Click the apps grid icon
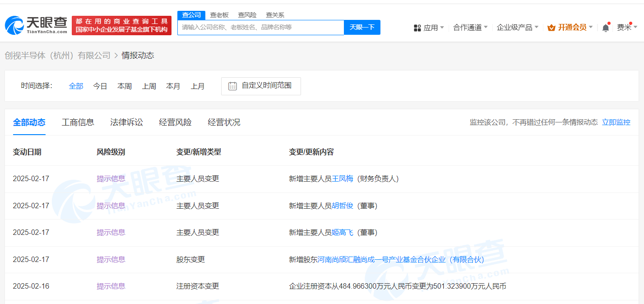Screen dimensions: 644x304 (417, 28)
